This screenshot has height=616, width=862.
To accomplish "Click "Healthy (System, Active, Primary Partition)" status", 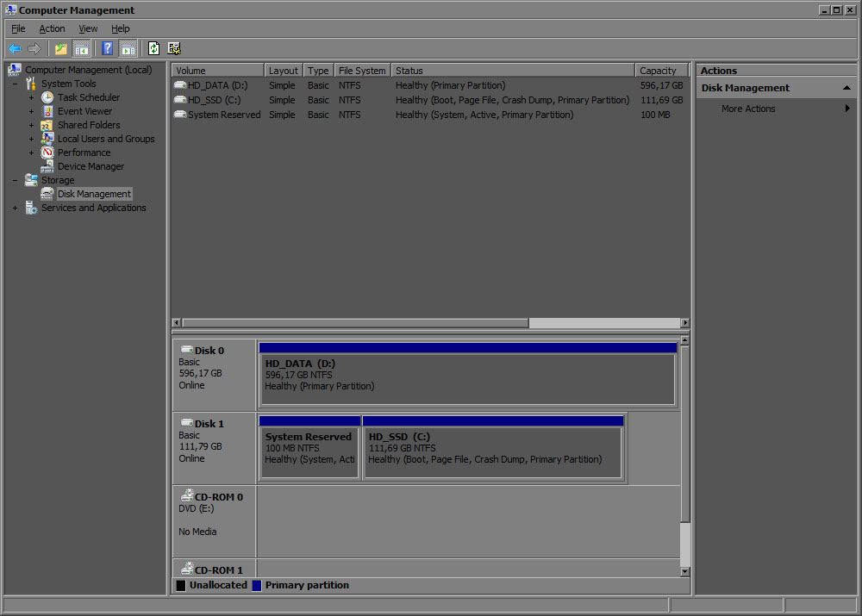I will (484, 115).
